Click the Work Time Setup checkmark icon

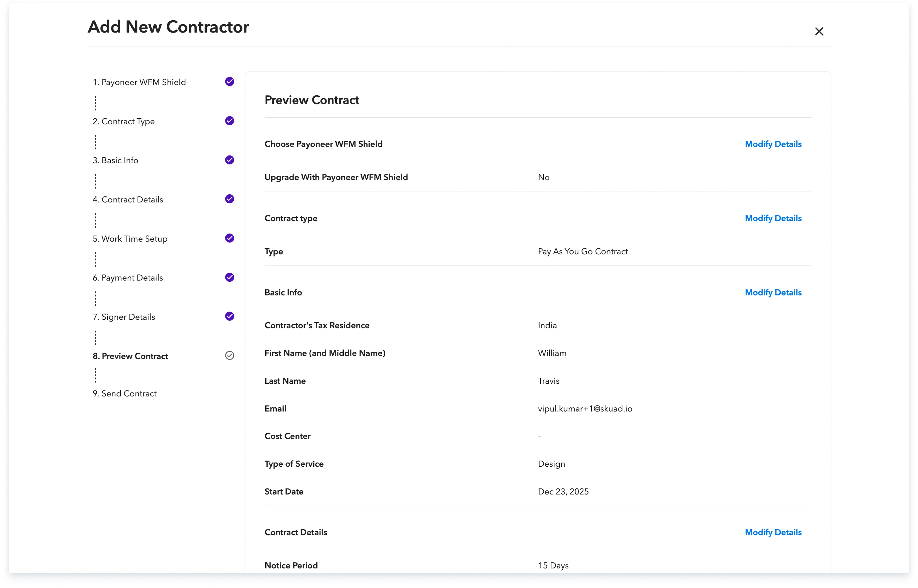pos(229,238)
